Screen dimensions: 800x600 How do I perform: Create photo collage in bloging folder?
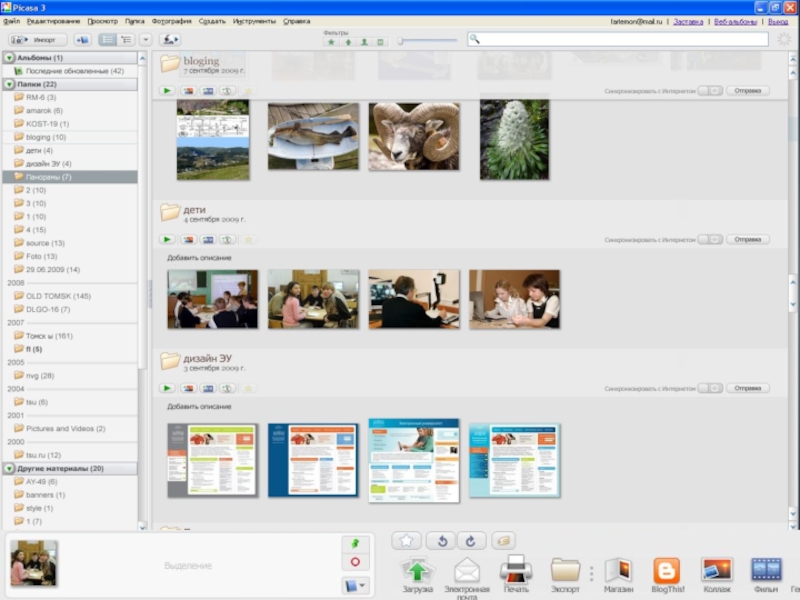pyautogui.click(x=188, y=91)
